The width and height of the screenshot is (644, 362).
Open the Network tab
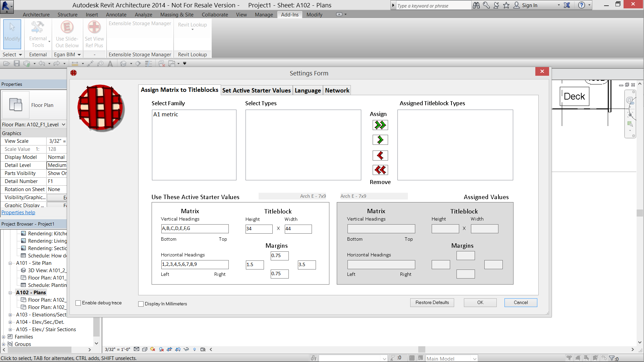click(x=337, y=90)
